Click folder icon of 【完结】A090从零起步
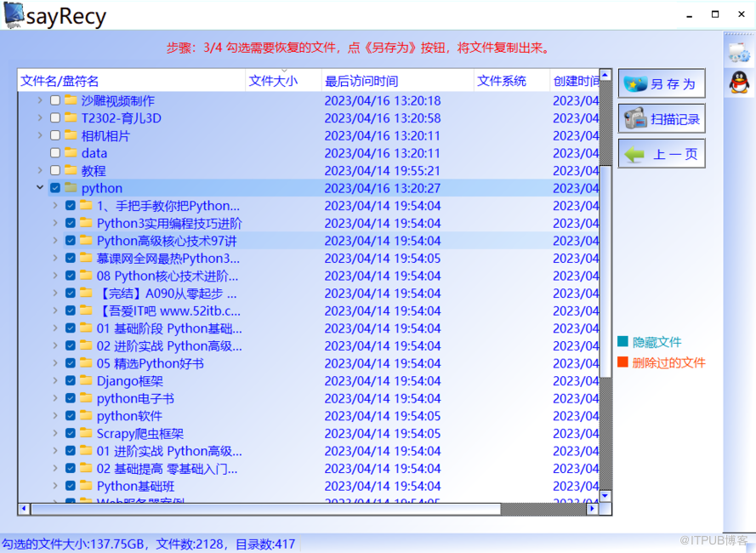The height and width of the screenshot is (553, 756). 86,293
